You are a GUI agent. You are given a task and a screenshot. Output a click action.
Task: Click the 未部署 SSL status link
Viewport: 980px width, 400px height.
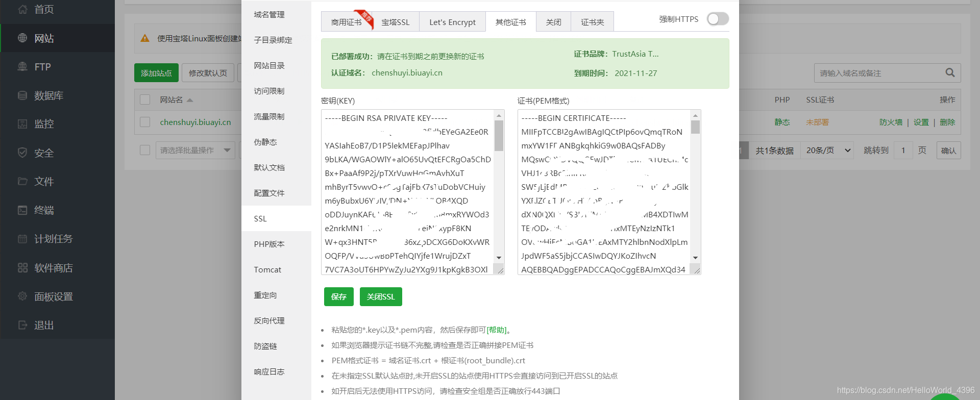(817, 122)
